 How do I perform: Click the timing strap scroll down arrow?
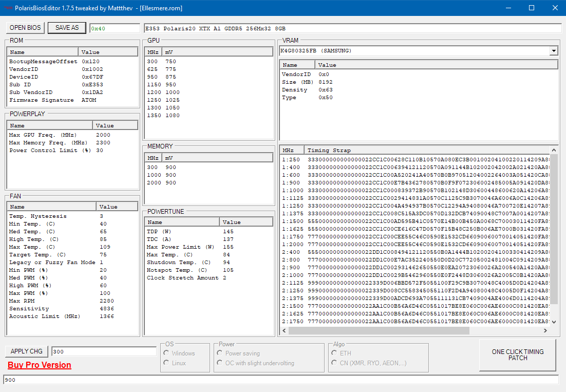(x=554, y=322)
